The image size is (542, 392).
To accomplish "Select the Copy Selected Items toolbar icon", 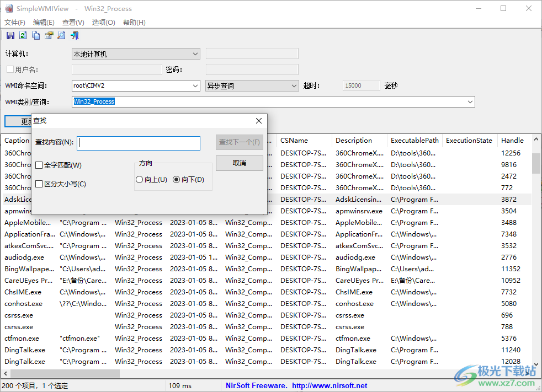I will pyautogui.click(x=35, y=35).
